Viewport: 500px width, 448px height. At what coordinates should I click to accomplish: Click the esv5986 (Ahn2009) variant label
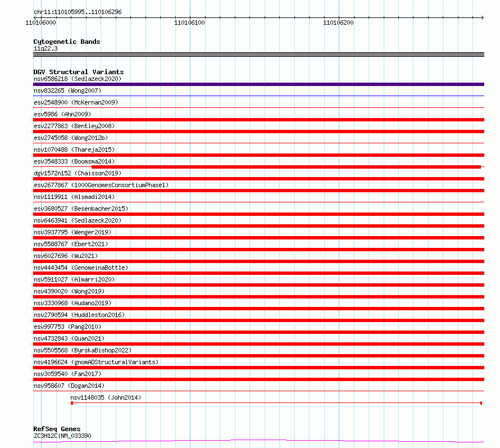(62, 114)
